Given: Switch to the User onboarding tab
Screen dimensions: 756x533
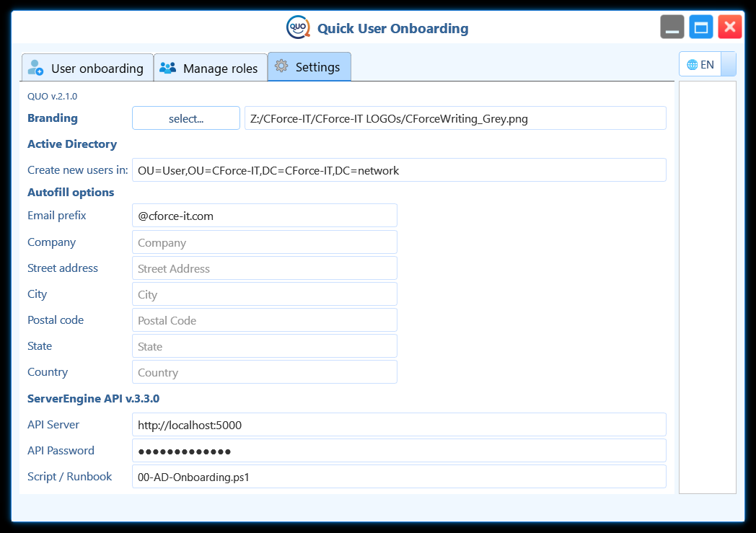Looking at the screenshot, I should (x=87, y=68).
